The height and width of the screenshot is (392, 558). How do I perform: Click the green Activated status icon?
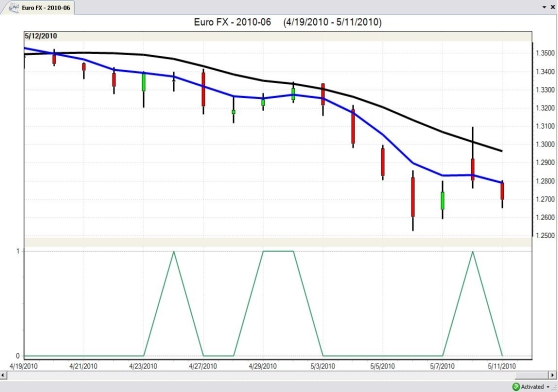(516, 387)
